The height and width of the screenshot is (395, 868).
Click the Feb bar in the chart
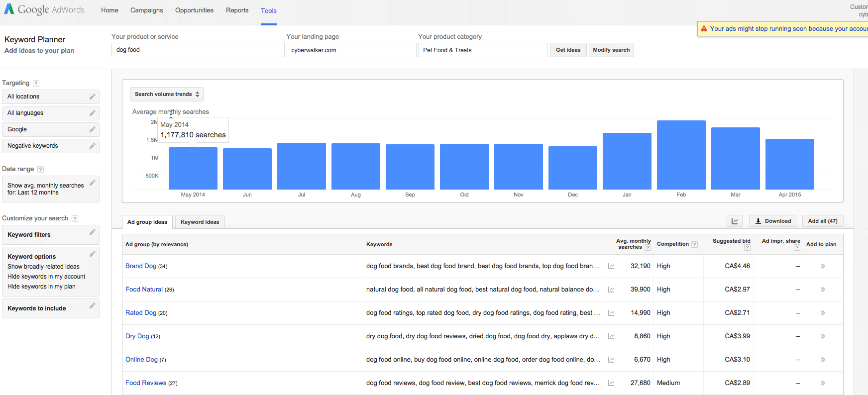pyautogui.click(x=681, y=155)
